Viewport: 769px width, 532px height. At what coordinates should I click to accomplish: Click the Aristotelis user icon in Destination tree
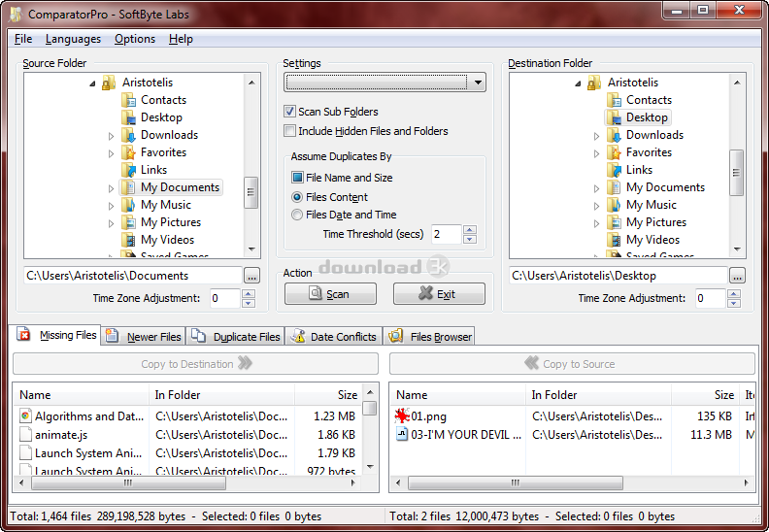tap(594, 83)
